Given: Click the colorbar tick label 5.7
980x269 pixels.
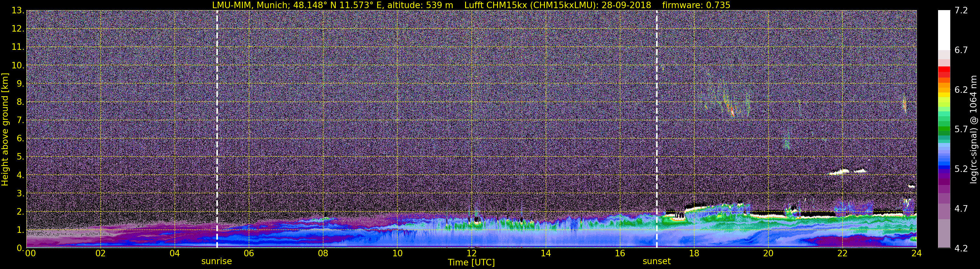Looking at the screenshot, I should pos(961,130).
